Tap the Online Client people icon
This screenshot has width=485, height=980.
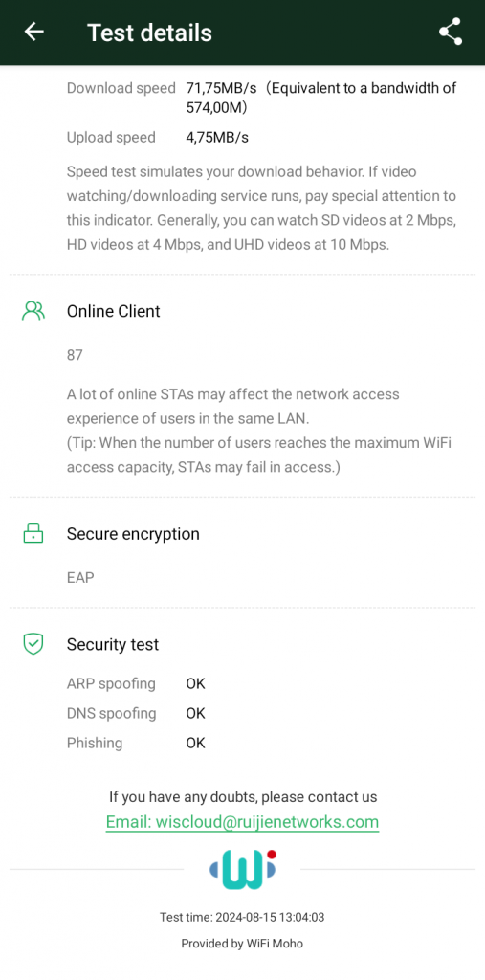(x=33, y=311)
